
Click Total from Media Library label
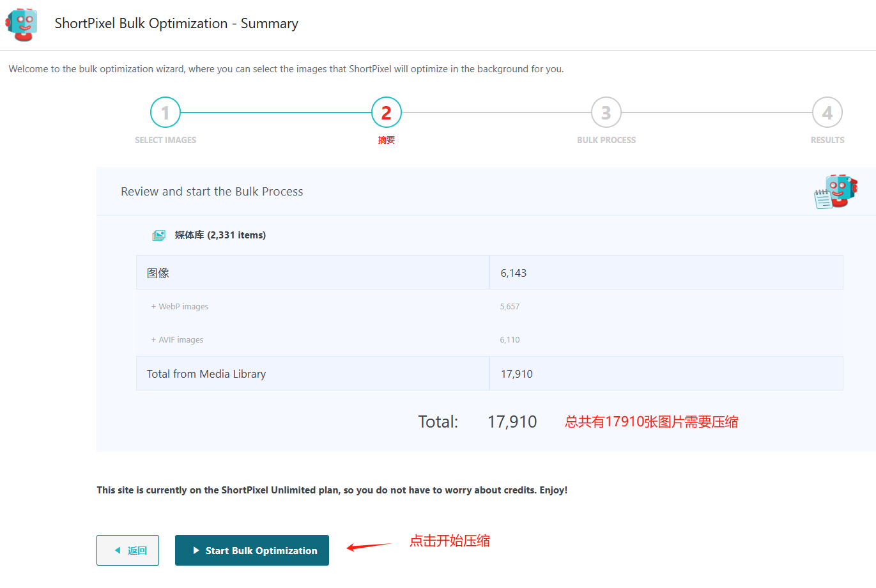point(206,374)
